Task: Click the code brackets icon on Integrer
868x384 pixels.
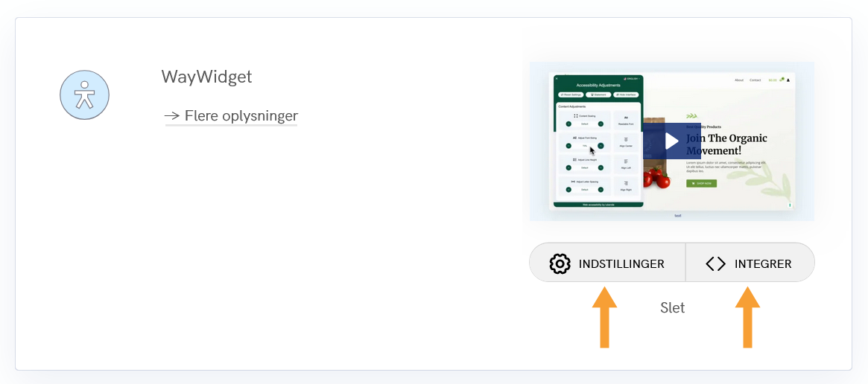Action: [715, 263]
